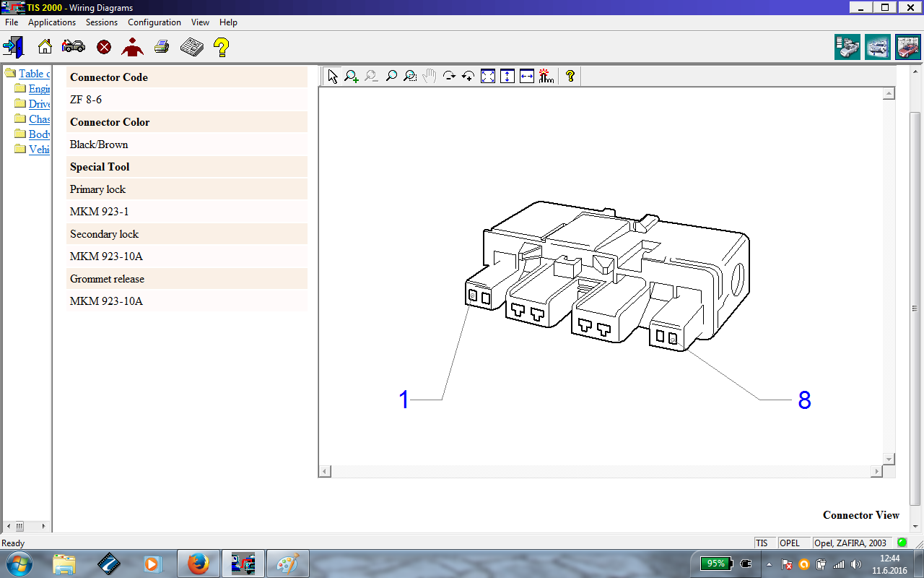The width and height of the screenshot is (924, 578).
Task: Open the Table of contents tree link
Action: (34, 74)
